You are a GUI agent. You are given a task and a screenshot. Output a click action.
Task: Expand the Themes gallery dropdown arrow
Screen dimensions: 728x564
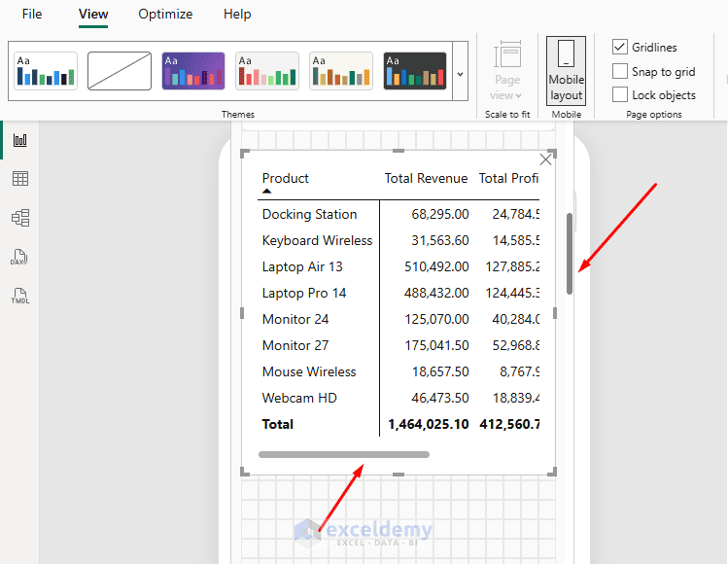point(460,74)
